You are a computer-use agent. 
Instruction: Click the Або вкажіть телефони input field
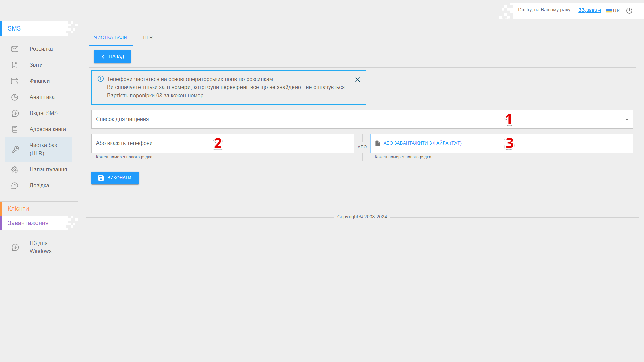[222, 143]
